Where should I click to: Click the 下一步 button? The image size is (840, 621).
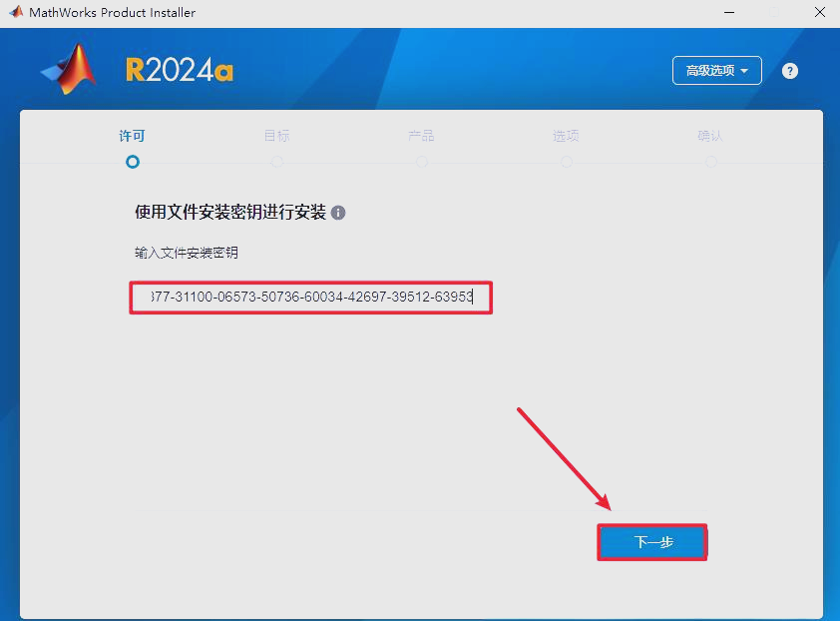[x=652, y=542]
